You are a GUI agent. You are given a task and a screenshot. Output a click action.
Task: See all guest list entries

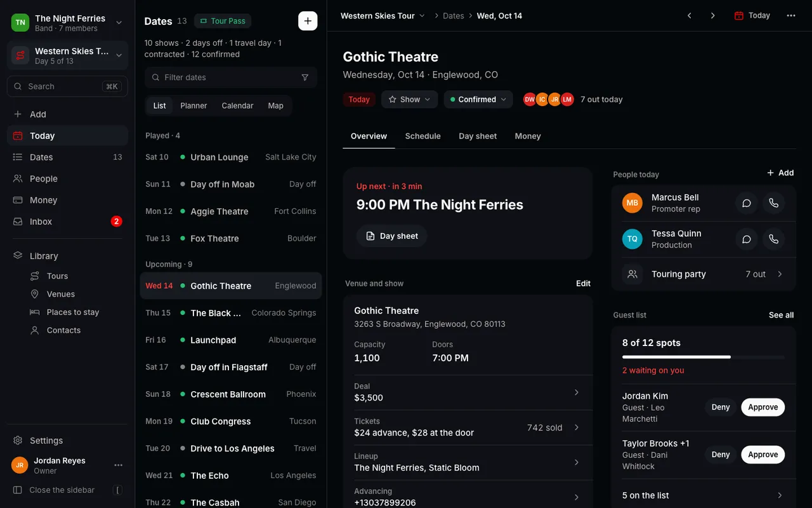[x=781, y=316]
